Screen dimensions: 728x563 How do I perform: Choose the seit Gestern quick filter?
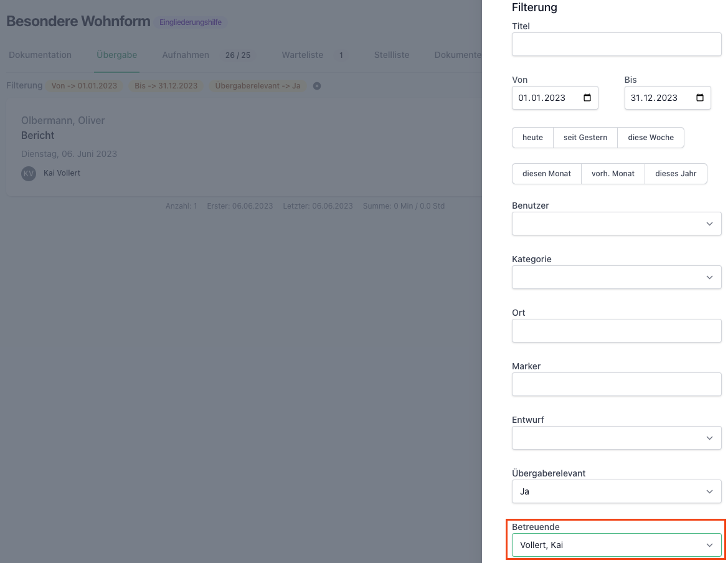585,138
